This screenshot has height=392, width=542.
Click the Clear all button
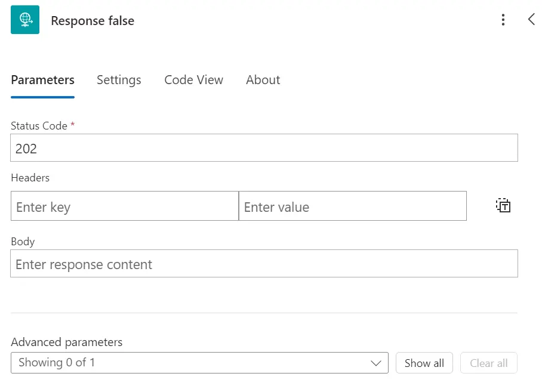pos(488,363)
